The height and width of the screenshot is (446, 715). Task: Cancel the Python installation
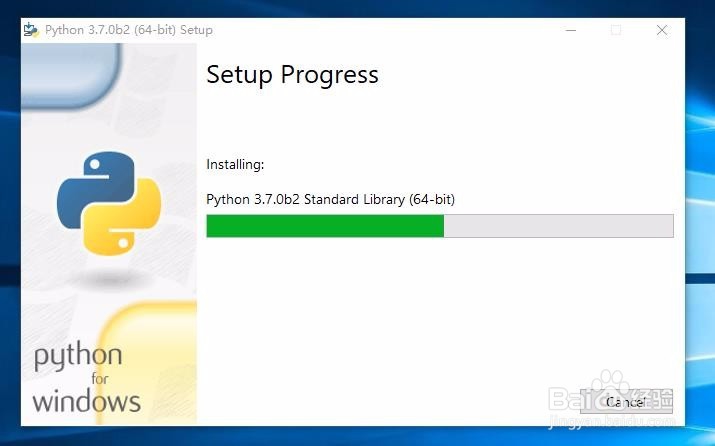(x=626, y=402)
